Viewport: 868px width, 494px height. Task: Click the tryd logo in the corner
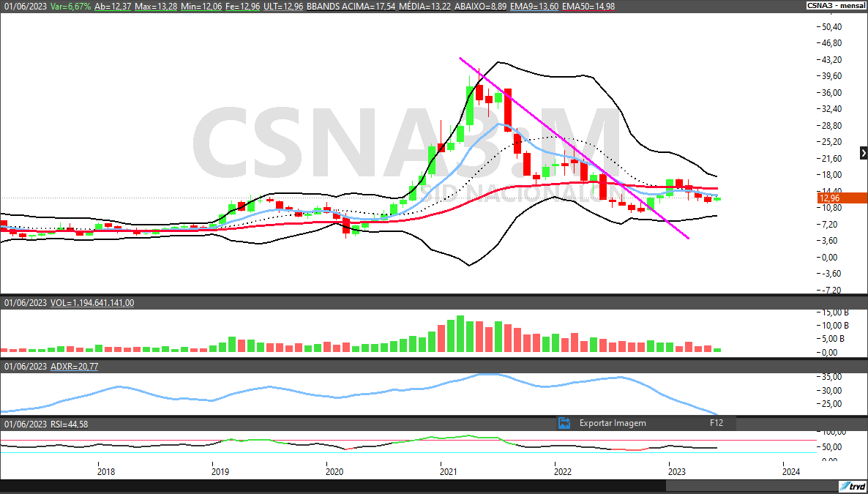pos(853,487)
